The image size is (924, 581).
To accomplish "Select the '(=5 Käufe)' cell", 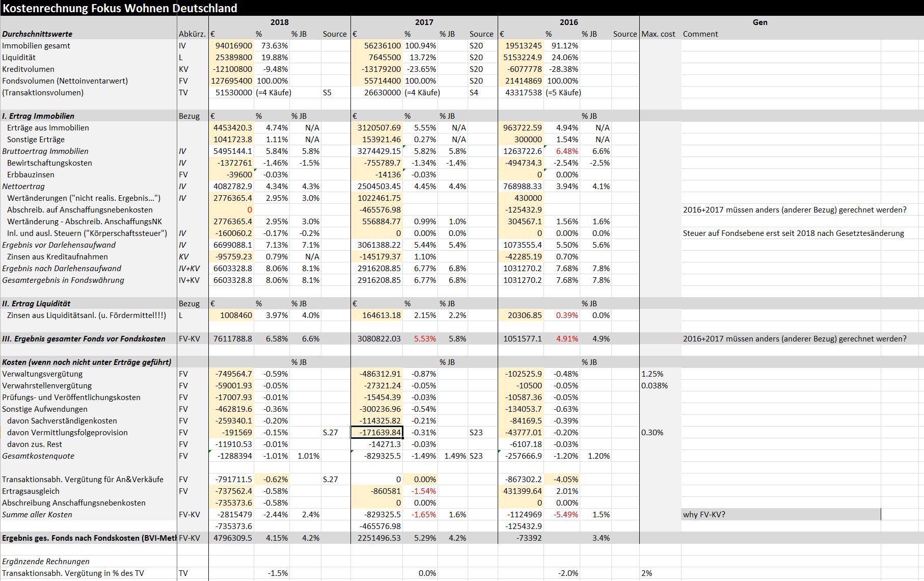I will tap(563, 93).
